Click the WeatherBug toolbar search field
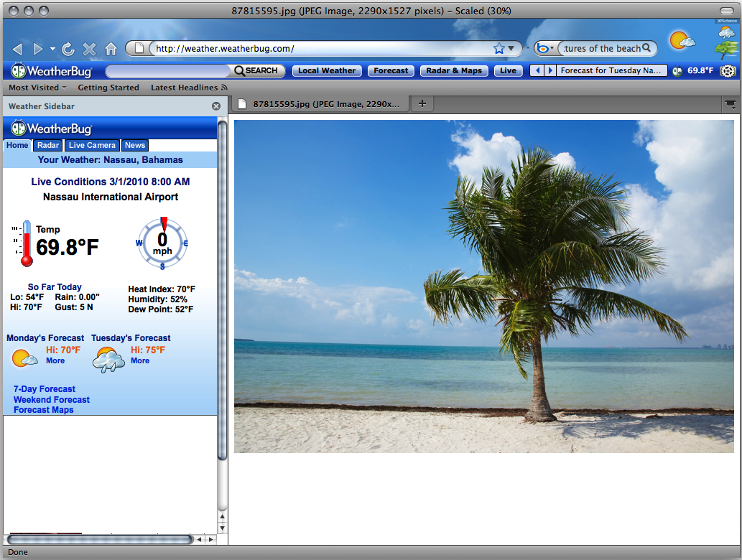Image resolution: width=742 pixels, height=560 pixels. (x=167, y=70)
